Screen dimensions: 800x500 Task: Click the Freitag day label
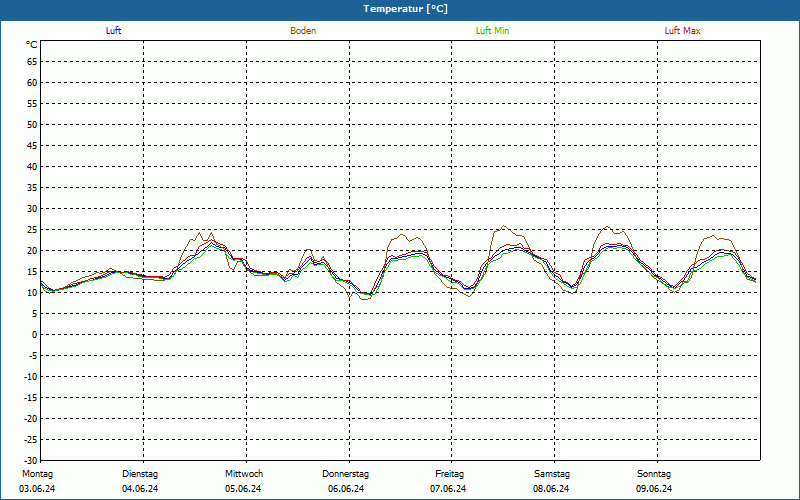(x=449, y=474)
